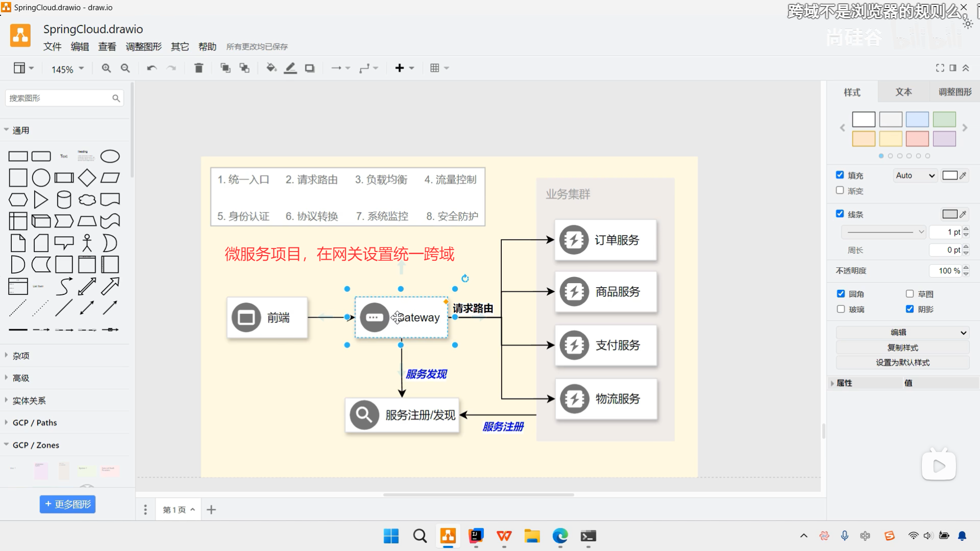
Task: Click the undo arrow icon
Action: click(152, 68)
